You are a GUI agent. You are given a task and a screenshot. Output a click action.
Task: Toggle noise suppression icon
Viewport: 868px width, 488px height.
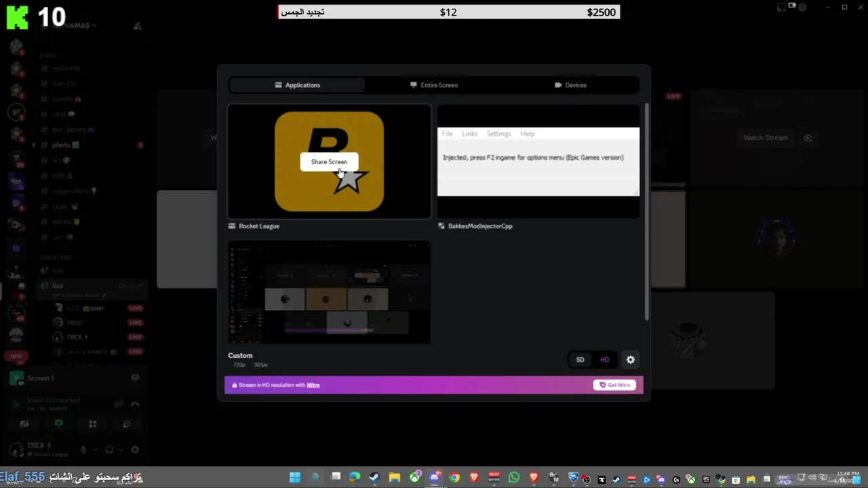click(119, 404)
